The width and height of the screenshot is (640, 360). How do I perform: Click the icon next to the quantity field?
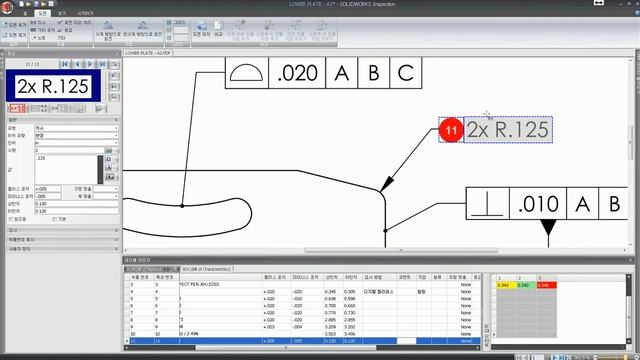point(109,151)
